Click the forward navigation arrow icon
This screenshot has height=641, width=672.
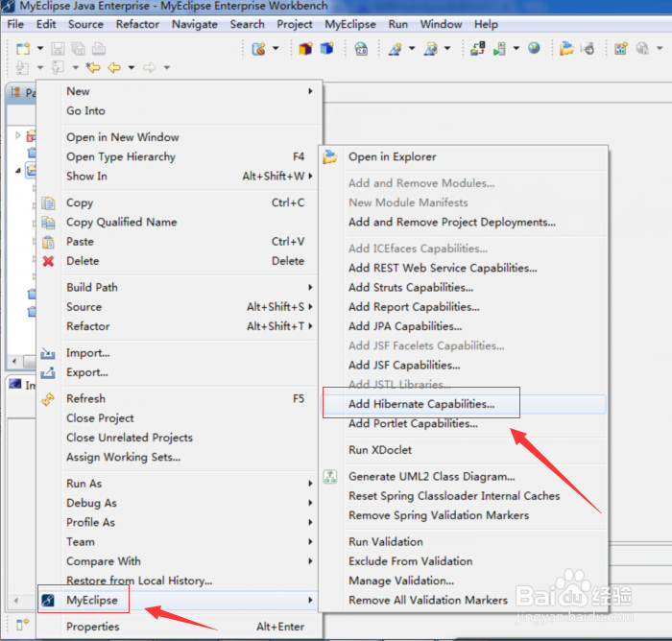[150, 68]
